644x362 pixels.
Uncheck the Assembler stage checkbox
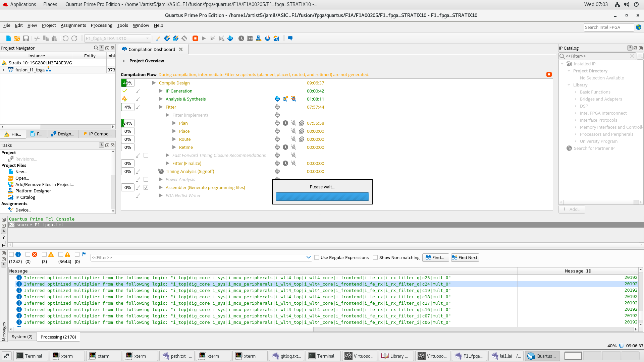click(146, 187)
